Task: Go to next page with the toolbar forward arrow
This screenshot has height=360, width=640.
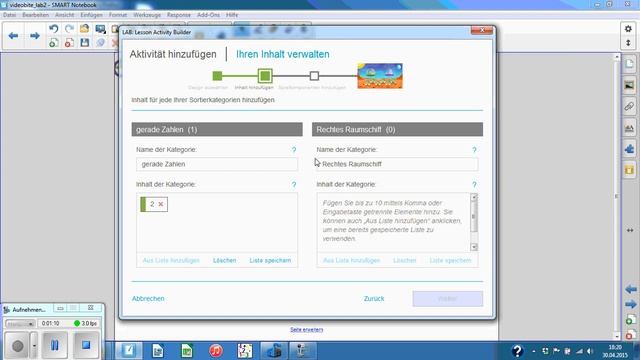Action: click(35, 36)
